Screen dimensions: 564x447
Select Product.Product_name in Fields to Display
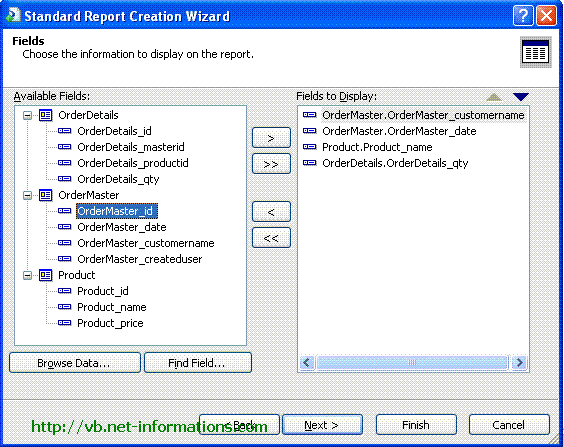pyautogui.click(x=377, y=147)
